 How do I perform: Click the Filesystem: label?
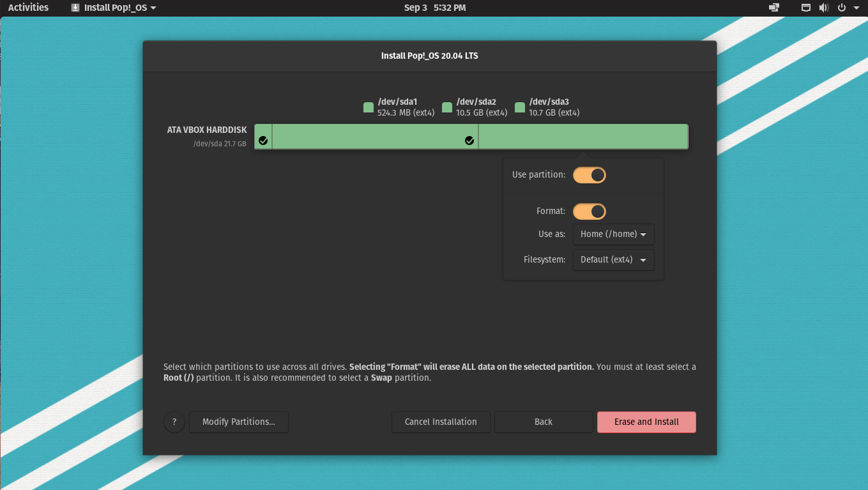click(x=544, y=259)
